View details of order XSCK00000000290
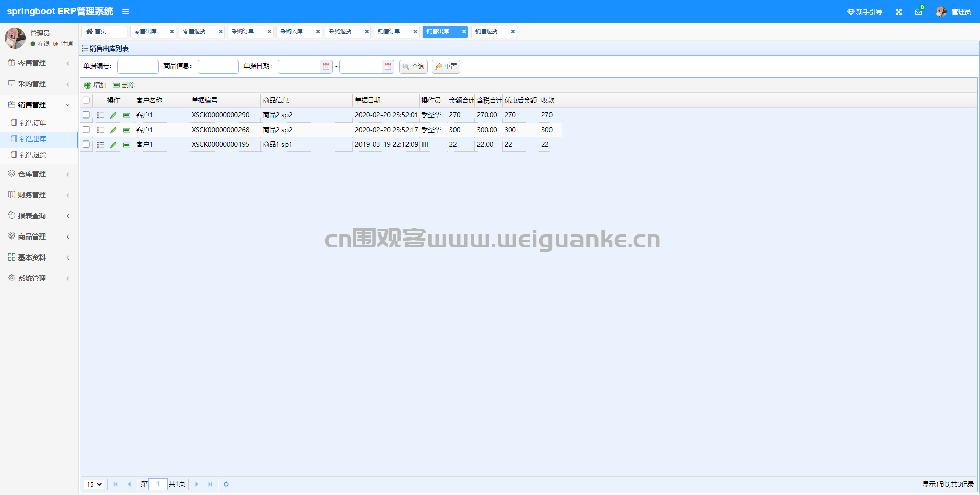The height and width of the screenshot is (495, 980). pos(100,115)
